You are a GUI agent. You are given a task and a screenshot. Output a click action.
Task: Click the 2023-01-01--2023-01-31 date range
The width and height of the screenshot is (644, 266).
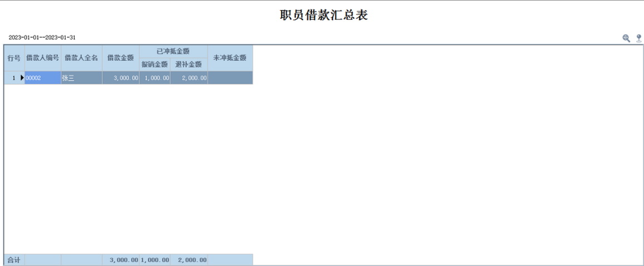42,38
